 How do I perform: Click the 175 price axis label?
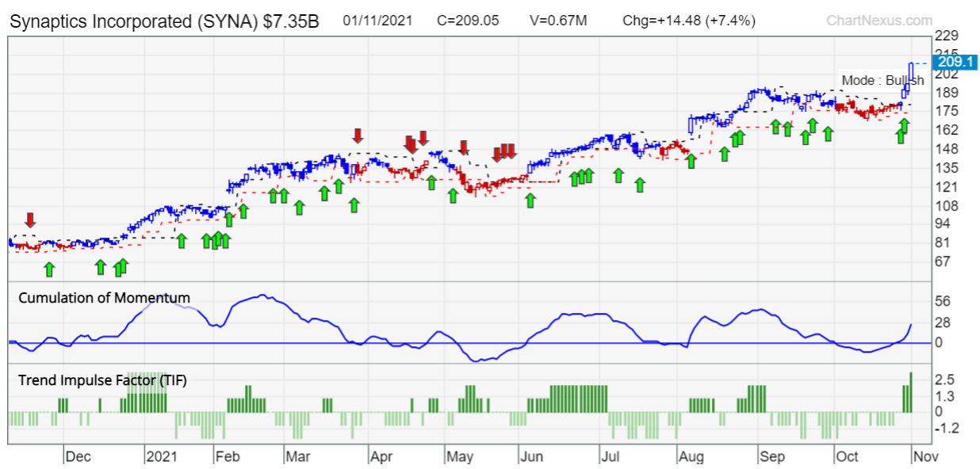coord(947,111)
